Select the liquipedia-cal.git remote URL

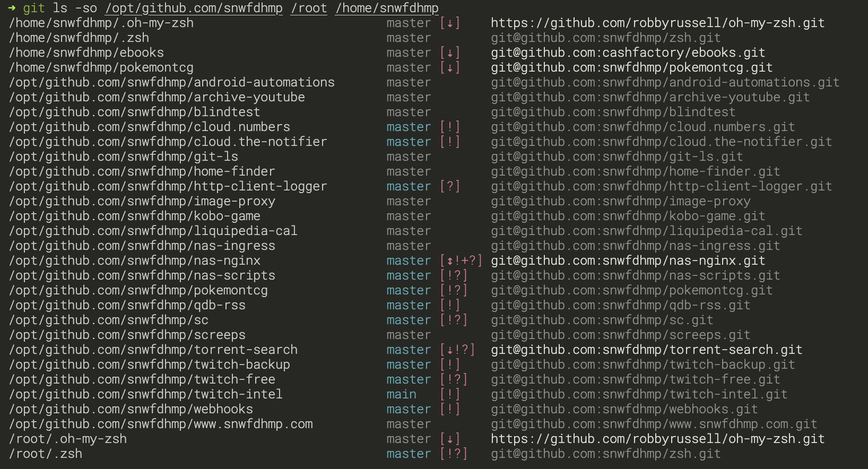point(647,231)
